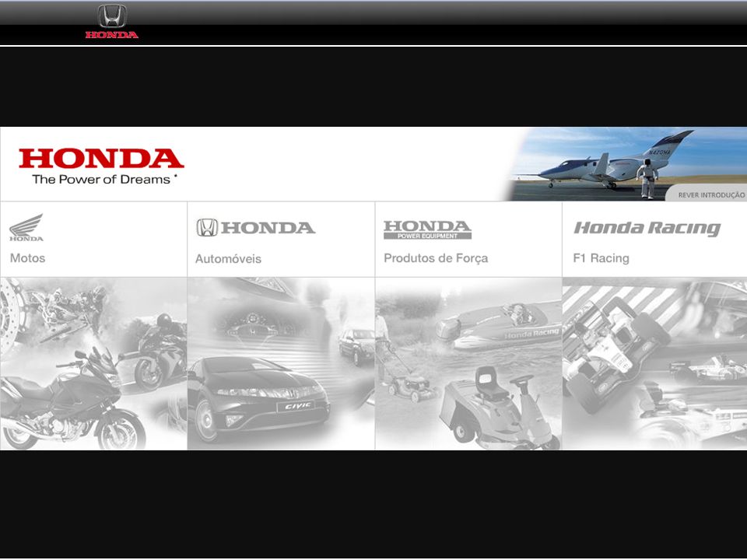Click the HondaJet and ASIMO banner photo
This screenshot has height=560, width=747.
[625, 164]
